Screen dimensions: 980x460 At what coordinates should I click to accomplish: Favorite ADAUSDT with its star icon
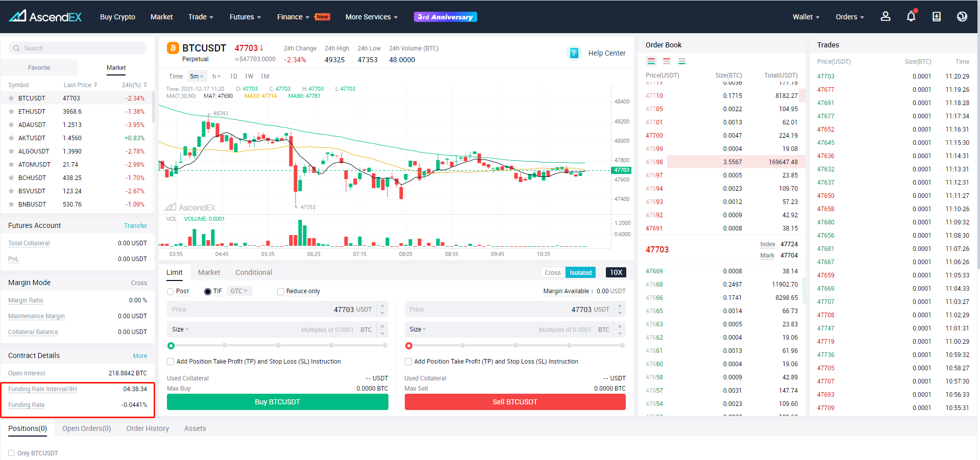pos(11,125)
